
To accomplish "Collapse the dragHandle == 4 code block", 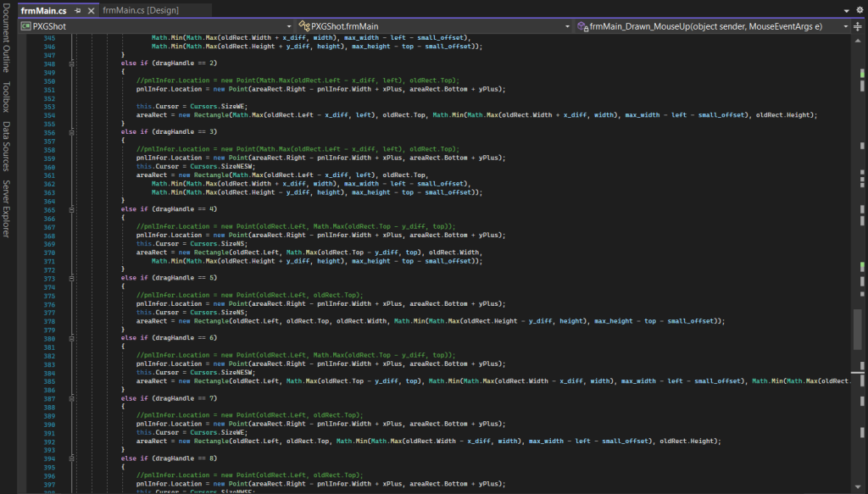I will coord(71,209).
